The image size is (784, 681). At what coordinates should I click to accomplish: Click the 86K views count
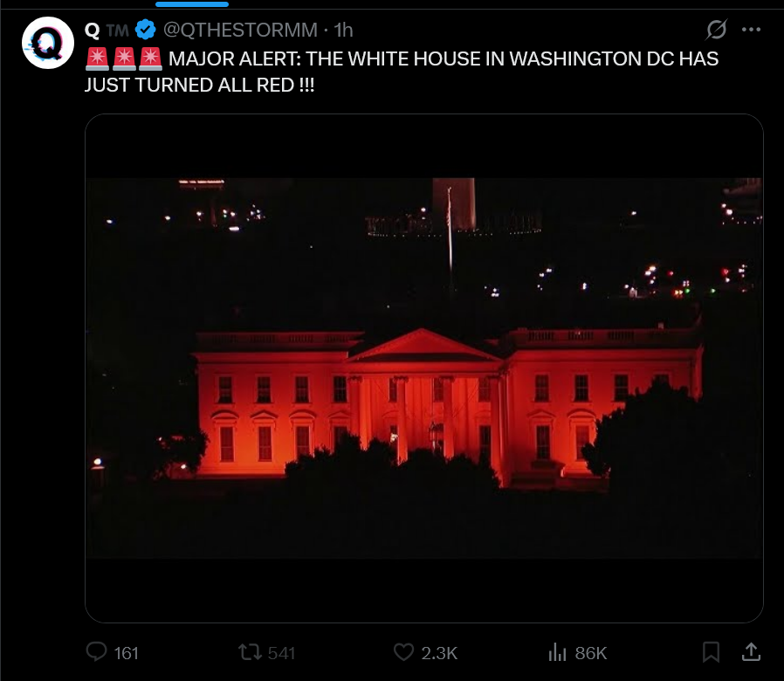[x=590, y=653]
